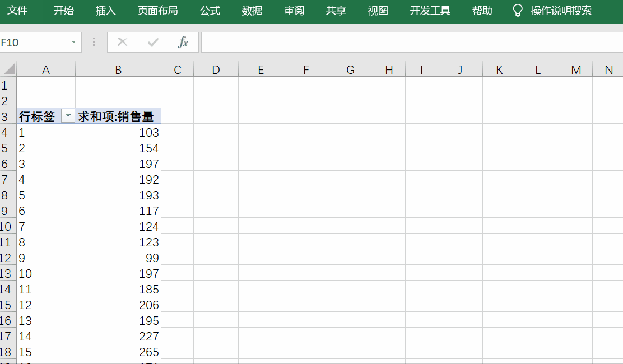Open the 文件 menu

click(x=17, y=11)
